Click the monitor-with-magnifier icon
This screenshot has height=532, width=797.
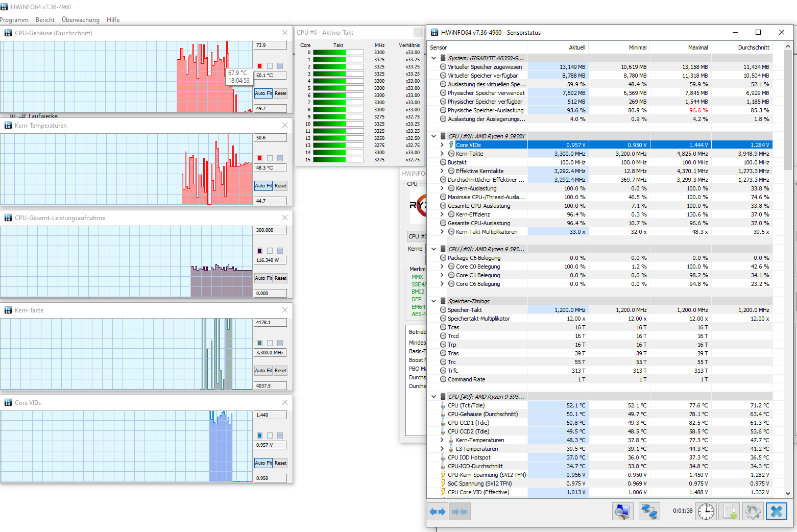tap(623, 511)
